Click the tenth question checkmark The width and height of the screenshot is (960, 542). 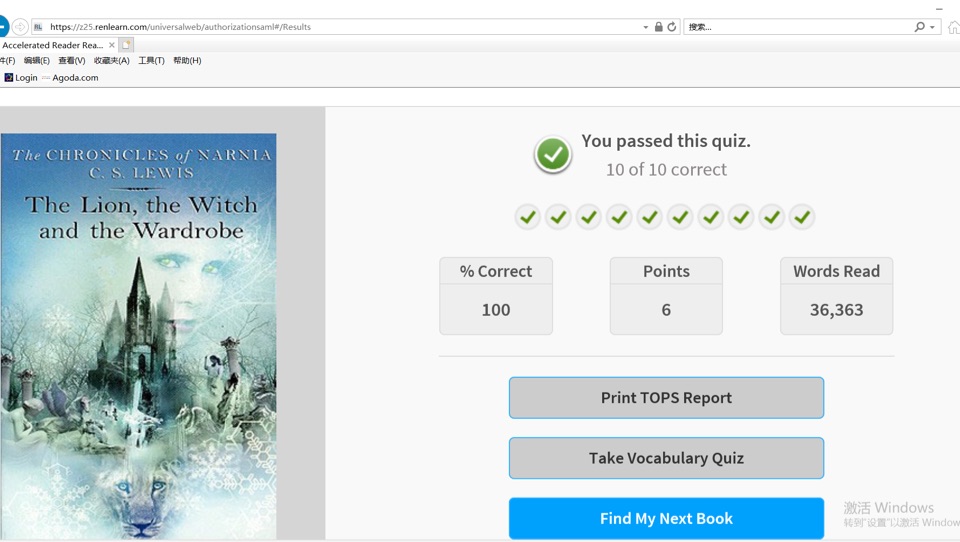coord(802,217)
